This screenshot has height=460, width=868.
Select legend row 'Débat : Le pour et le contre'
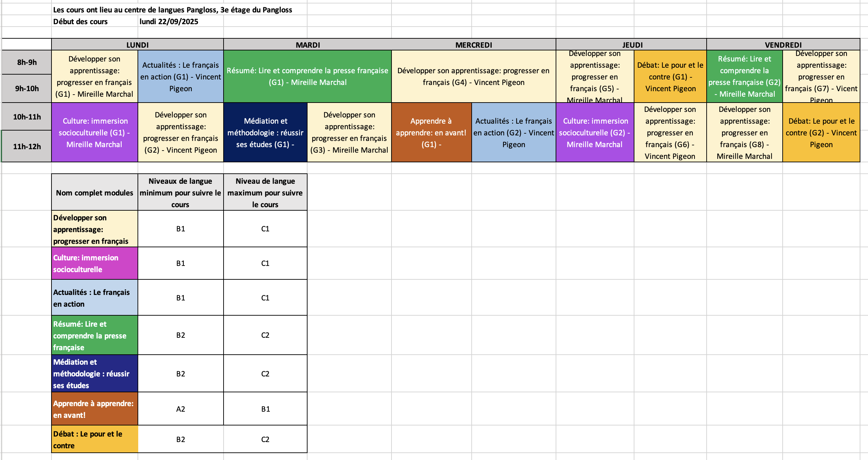point(95,439)
